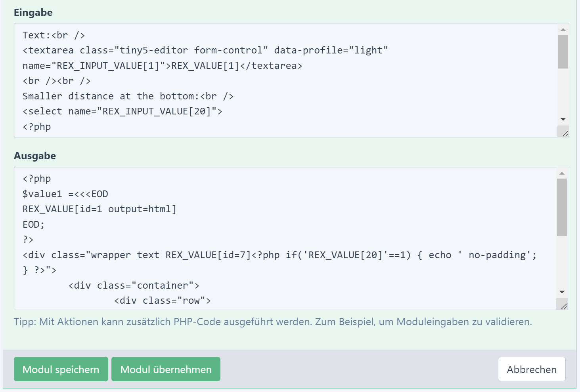This screenshot has height=392, width=580.
Task: Click the Ausgabe field label
Action: click(35, 156)
